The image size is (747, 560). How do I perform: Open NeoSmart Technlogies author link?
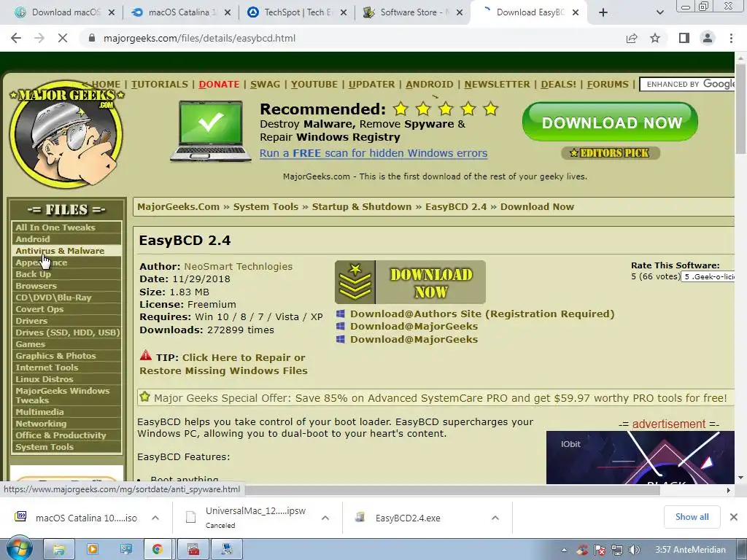click(x=239, y=267)
